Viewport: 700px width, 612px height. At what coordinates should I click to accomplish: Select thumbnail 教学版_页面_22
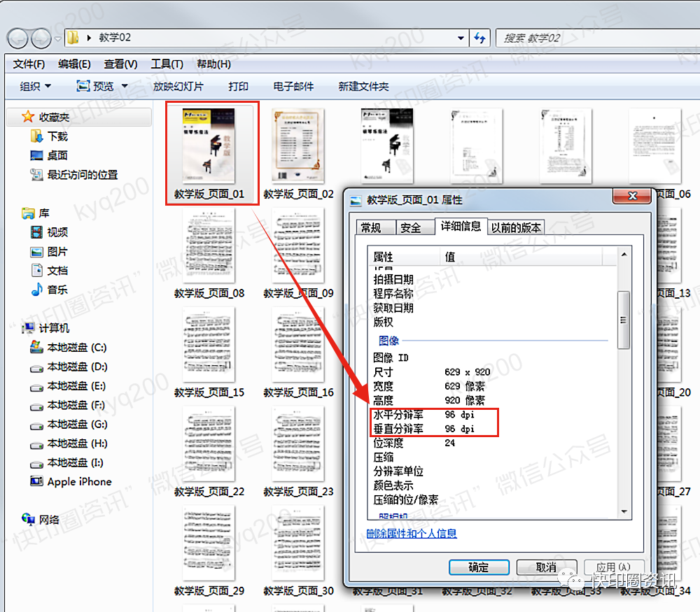(209, 444)
